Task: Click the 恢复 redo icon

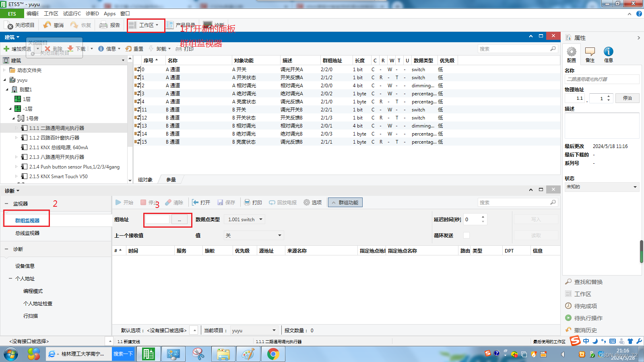Action: tap(74, 25)
